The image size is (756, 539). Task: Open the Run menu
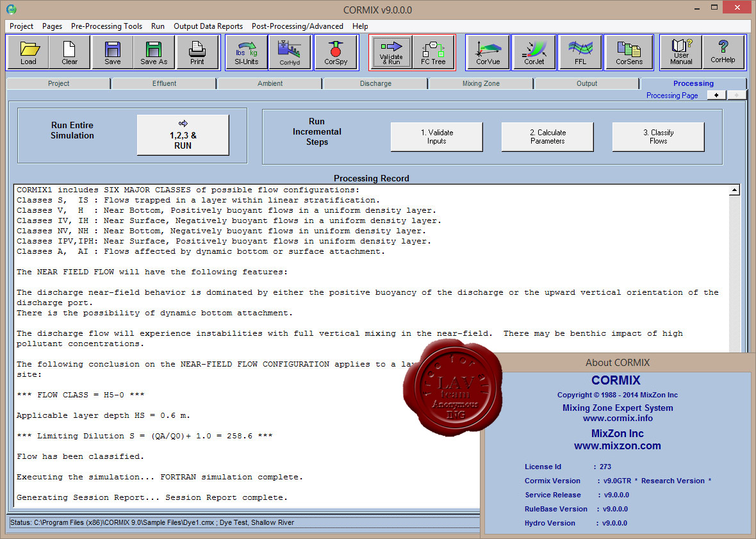(158, 26)
